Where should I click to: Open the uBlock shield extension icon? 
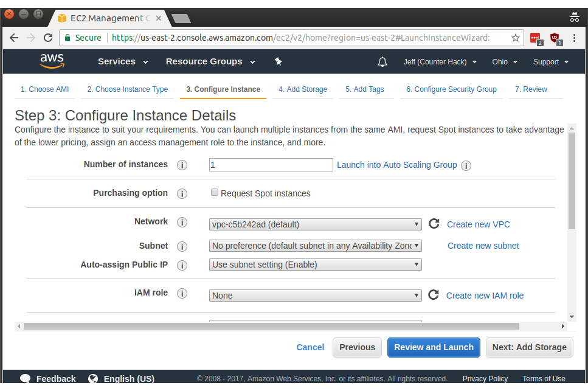(556, 38)
